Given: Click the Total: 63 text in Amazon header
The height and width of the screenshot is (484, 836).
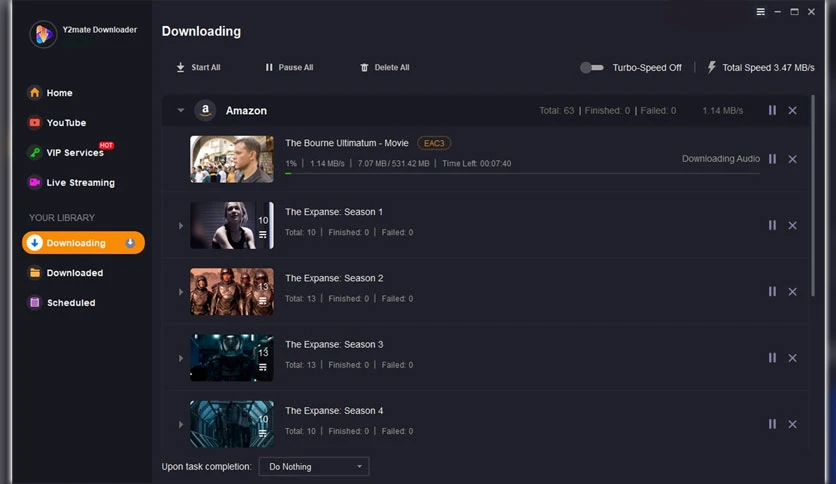Looking at the screenshot, I should pos(557,110).
